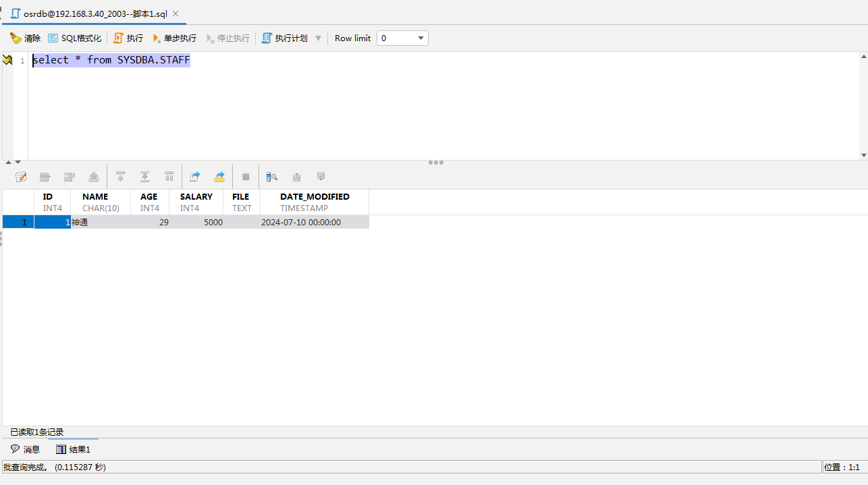Viewport: 868px width, 485px height.
Task: Run the query with 执行
Action: coord(128,38)
